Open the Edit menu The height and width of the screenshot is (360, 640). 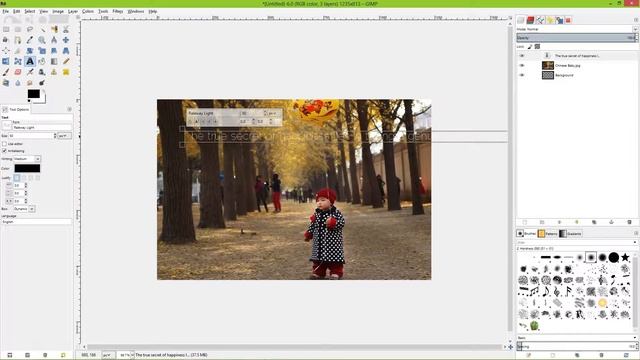[16, 11]
